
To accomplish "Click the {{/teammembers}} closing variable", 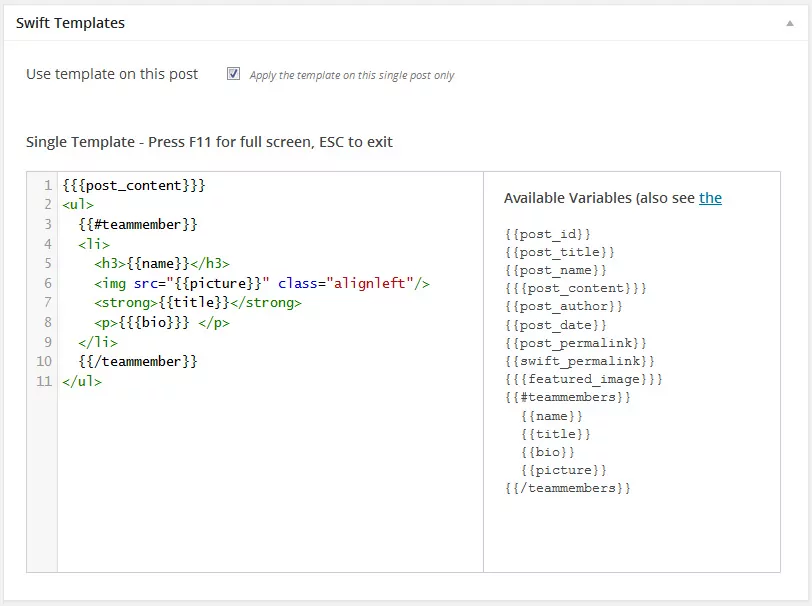I will coord(568,488).
